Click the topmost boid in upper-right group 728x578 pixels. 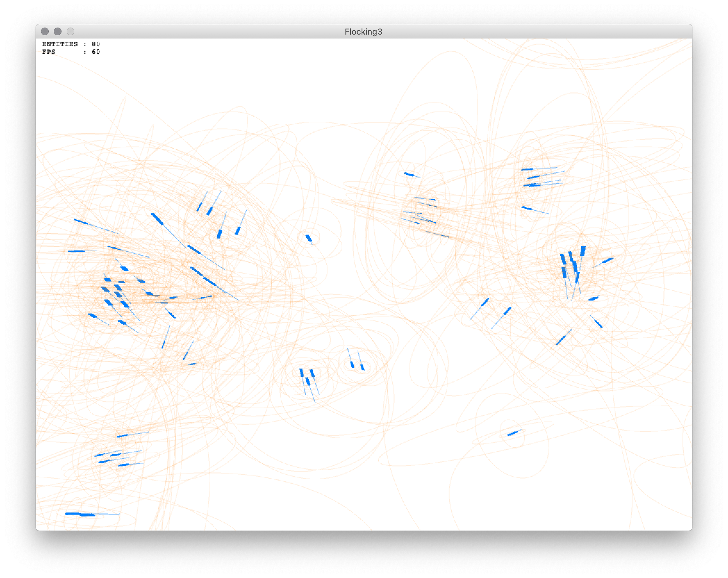pos(527,169)
